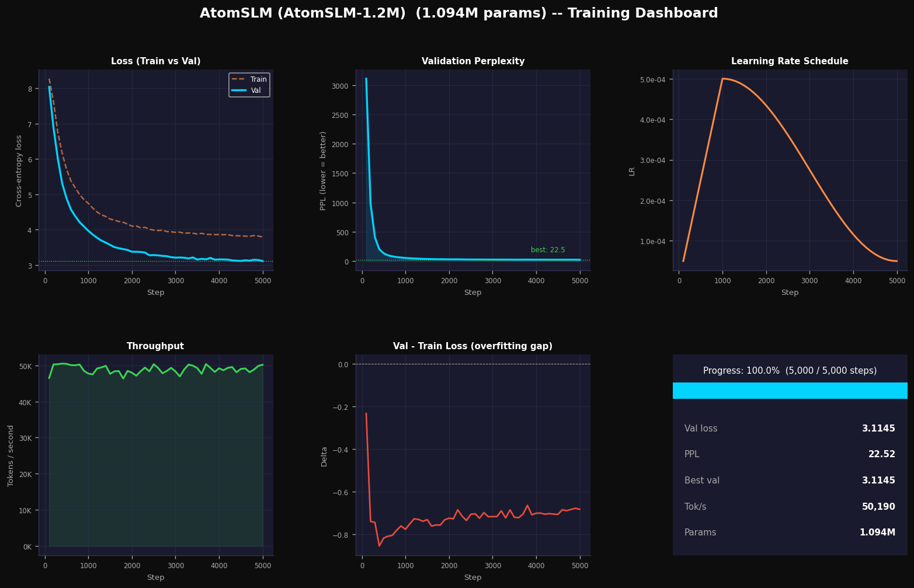Click the Params label in the stats panel

pyautogui.click(x=700, y=533)
